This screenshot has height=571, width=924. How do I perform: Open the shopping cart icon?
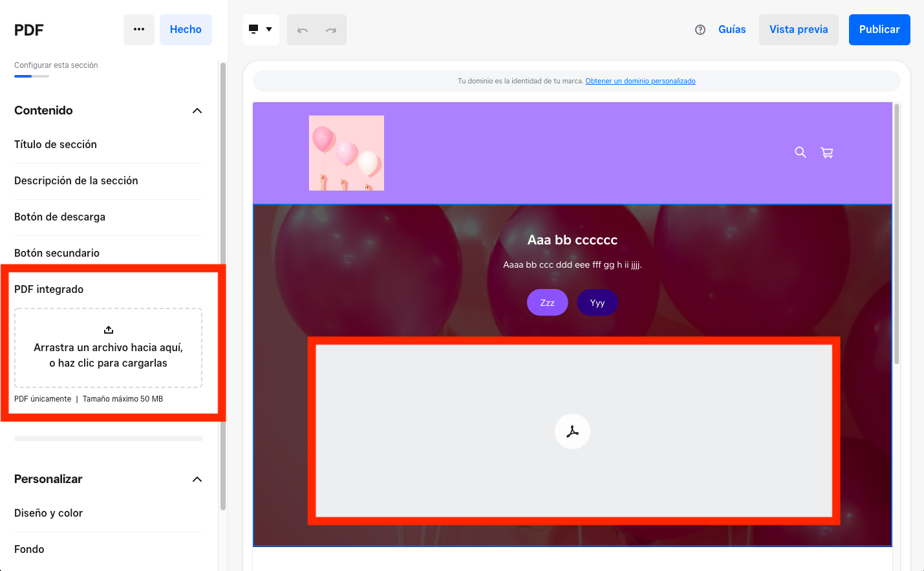coord(827,153)
